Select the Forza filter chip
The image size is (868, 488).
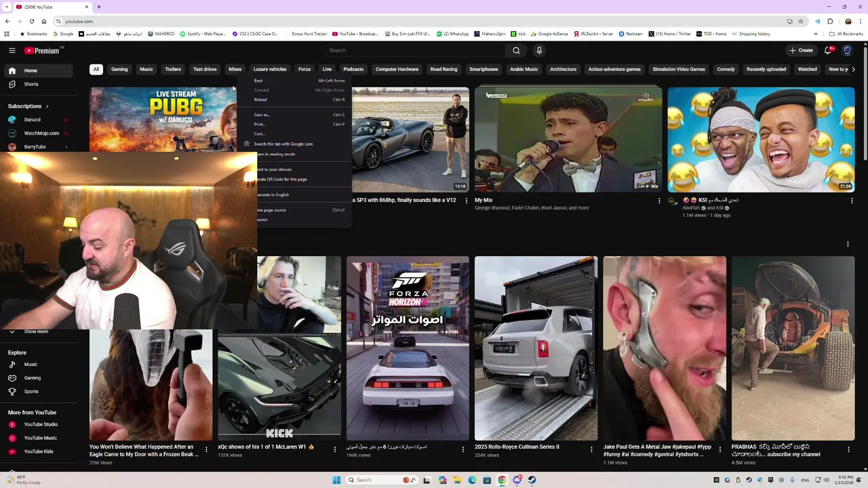(304, 69)
